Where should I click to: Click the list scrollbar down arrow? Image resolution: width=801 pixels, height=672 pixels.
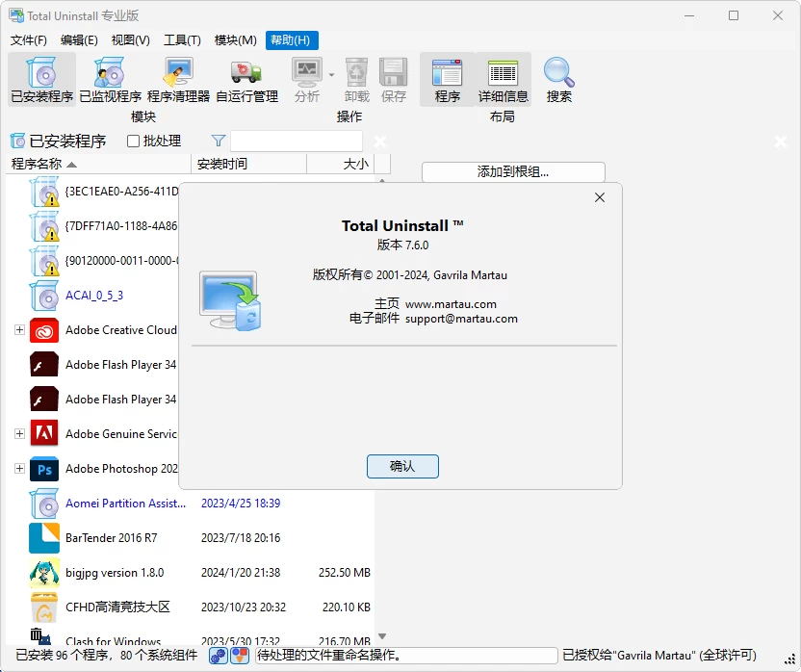coord(382,636)
